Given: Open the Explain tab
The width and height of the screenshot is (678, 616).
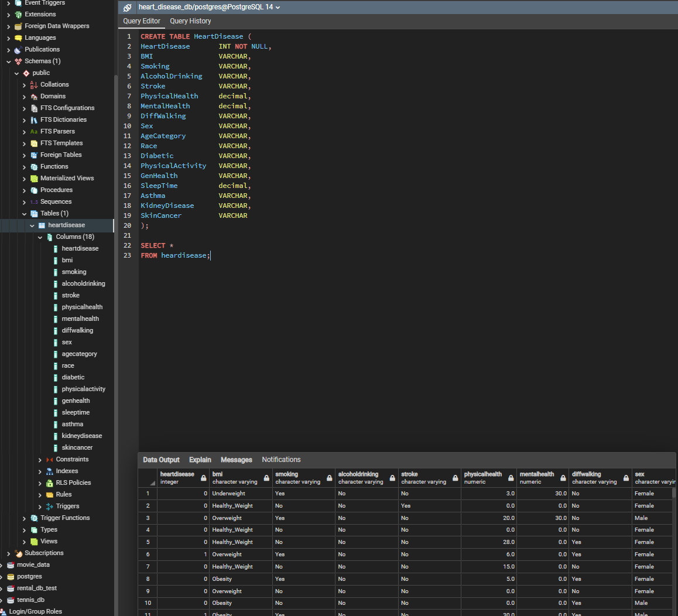Looking at the screenshot, I should (200, 460).
